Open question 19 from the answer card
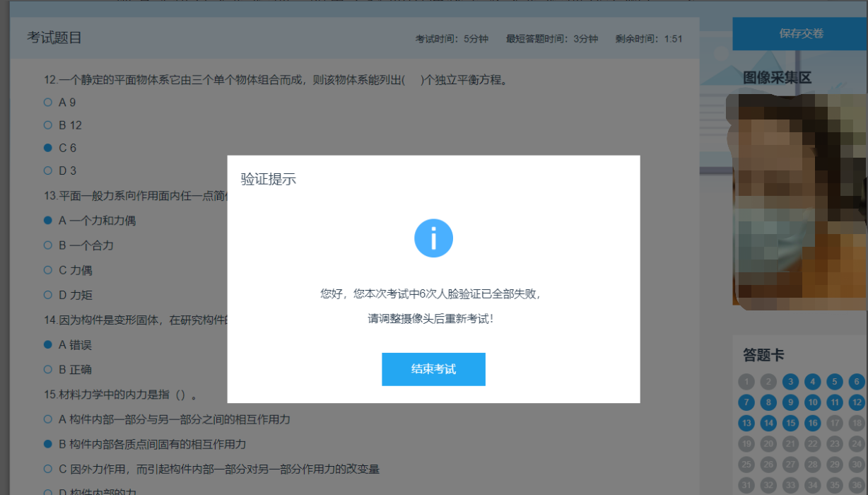 pyautogui.click(x=746, y=445)
